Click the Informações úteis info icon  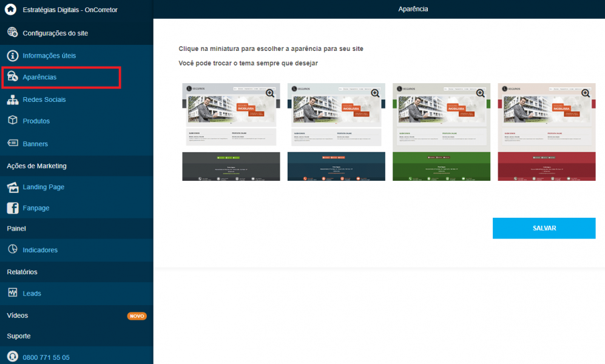click(x=12, y=56)
